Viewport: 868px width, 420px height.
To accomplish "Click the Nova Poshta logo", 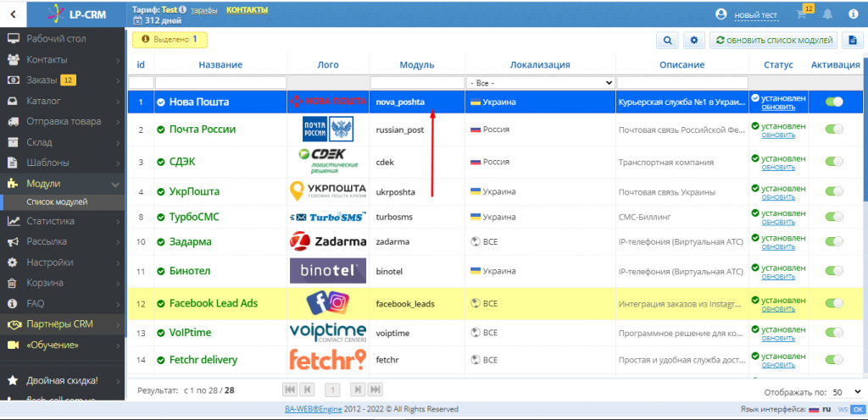I will 328,102.
